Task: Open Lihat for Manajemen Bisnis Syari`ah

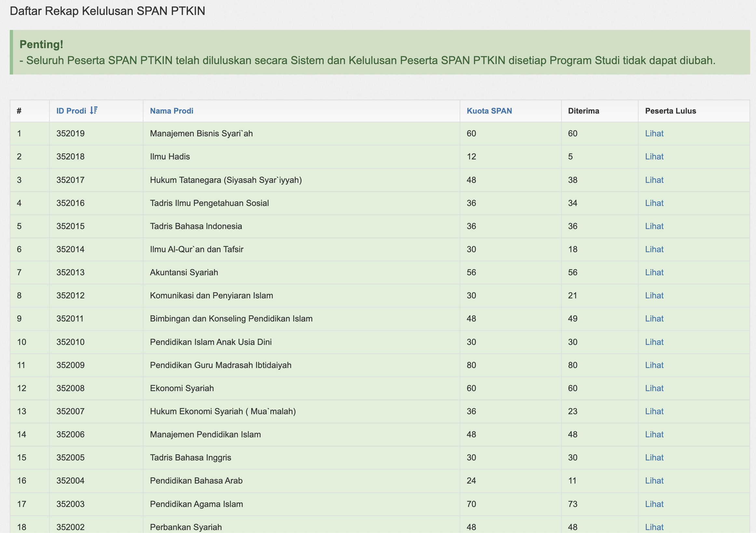Action: click(654, 133)
